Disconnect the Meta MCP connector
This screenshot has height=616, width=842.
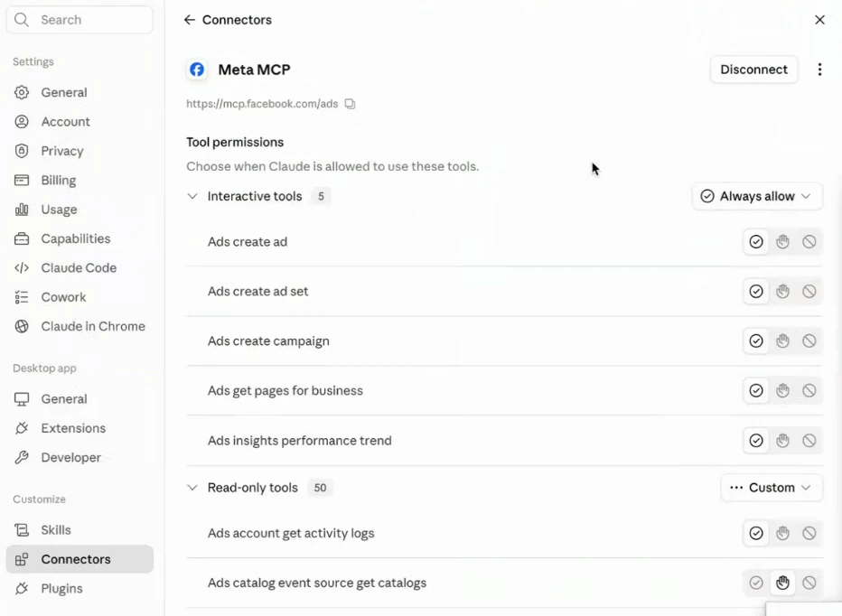(x=754, y=70)
